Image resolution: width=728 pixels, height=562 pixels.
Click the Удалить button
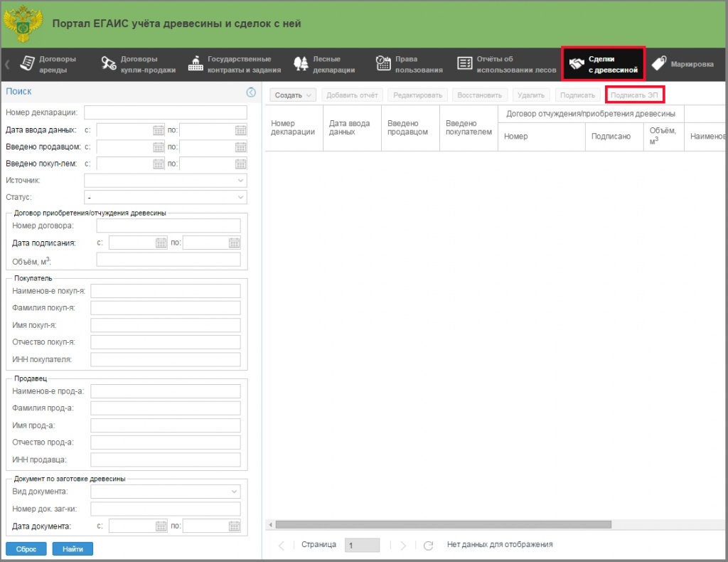click(x=531, y=95)
